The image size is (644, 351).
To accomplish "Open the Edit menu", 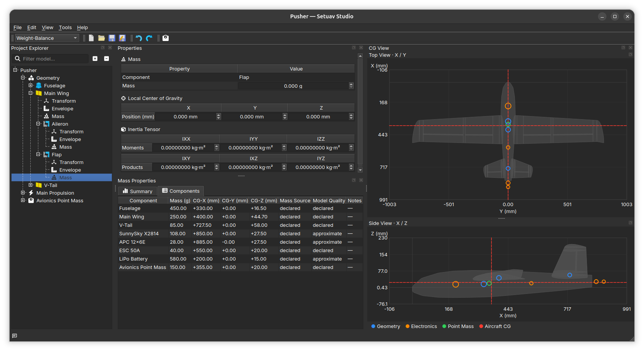I will [31, 27].
